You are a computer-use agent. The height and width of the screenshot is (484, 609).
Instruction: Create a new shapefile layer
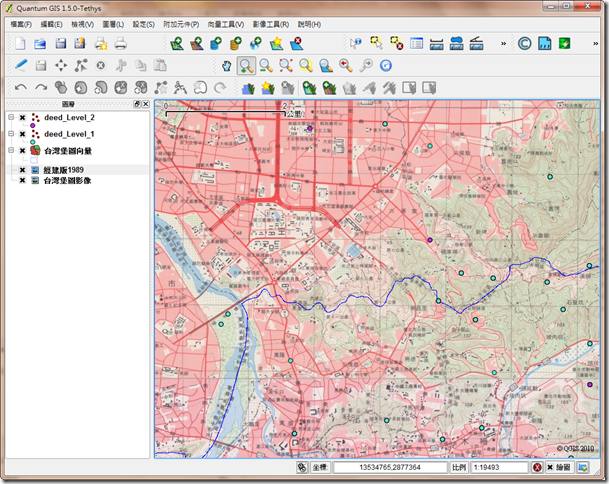coord(276,43)
